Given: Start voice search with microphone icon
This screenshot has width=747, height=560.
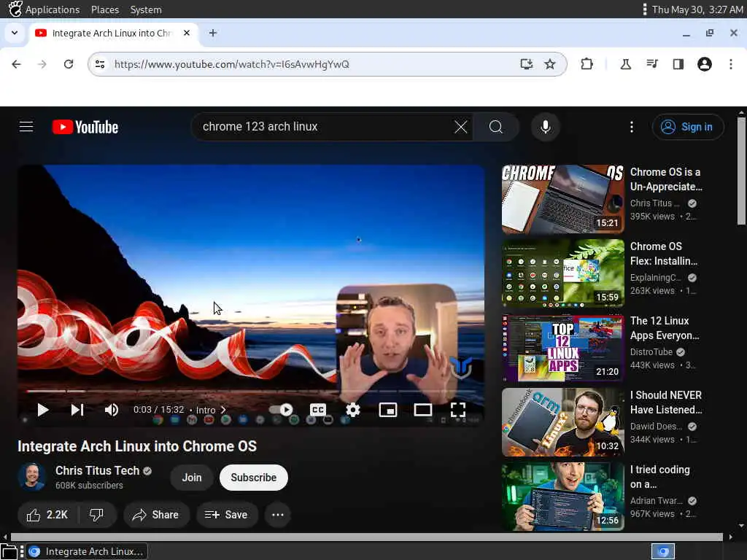Looking at the screenshot, I should [546, 127].
